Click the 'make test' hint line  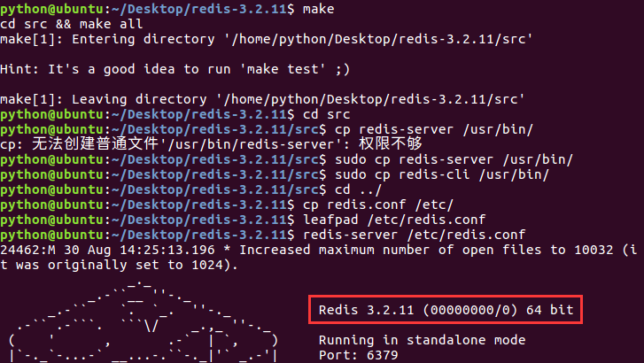[175, 69]
